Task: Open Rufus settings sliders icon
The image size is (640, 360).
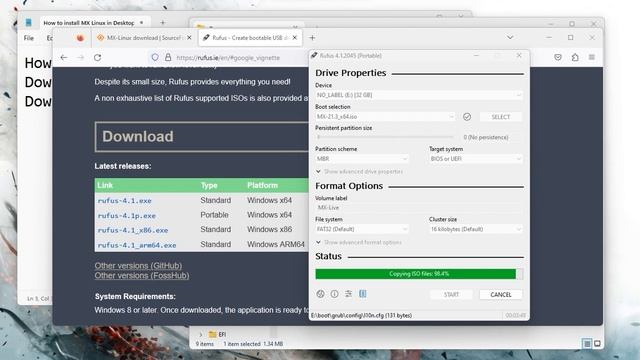Action: click(348, 294)
